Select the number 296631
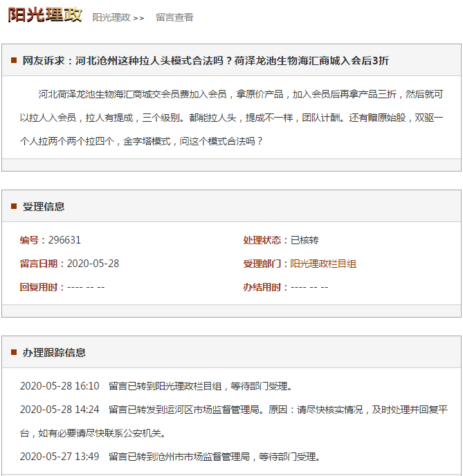The image size is (463, 476). pos(64,240)
